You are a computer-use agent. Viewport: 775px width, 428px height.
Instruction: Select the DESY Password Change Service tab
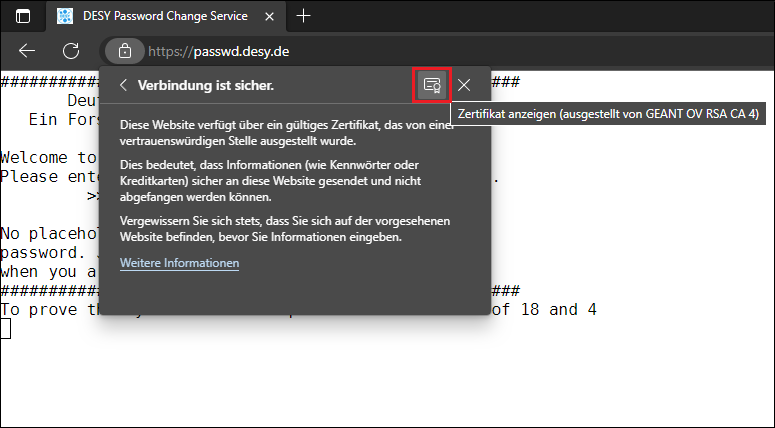166,16
